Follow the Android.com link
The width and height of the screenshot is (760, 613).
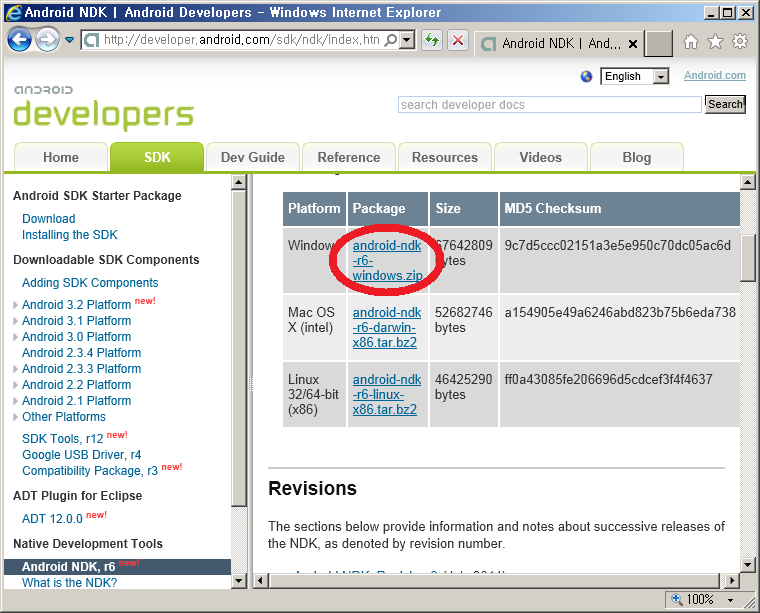pos(714,76)
